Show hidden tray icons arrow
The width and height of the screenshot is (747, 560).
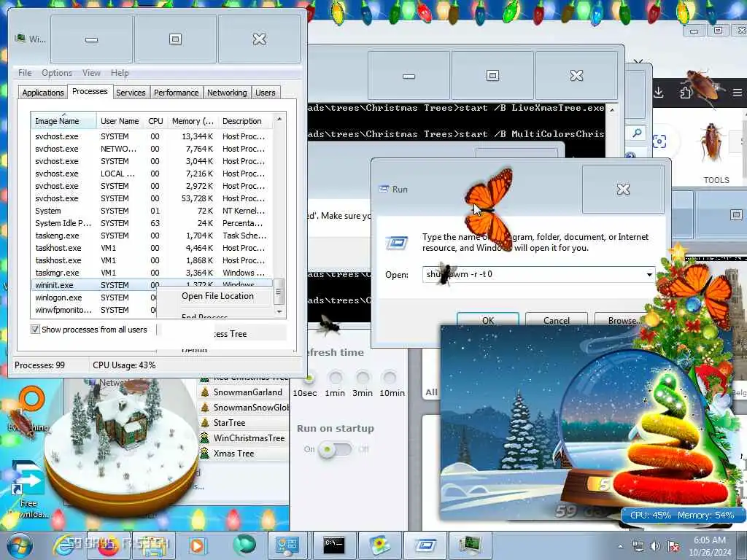click(x=620, y=546)
